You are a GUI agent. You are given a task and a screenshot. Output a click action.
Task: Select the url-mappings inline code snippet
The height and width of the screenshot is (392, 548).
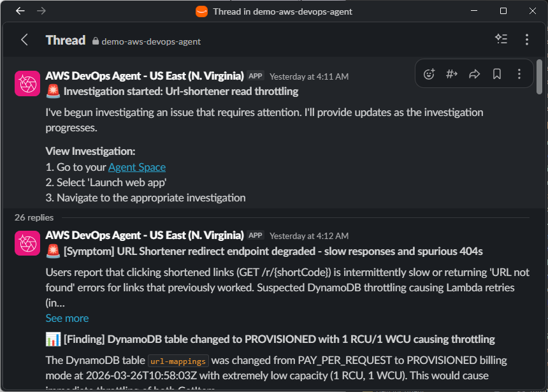(x=178, y=361)
